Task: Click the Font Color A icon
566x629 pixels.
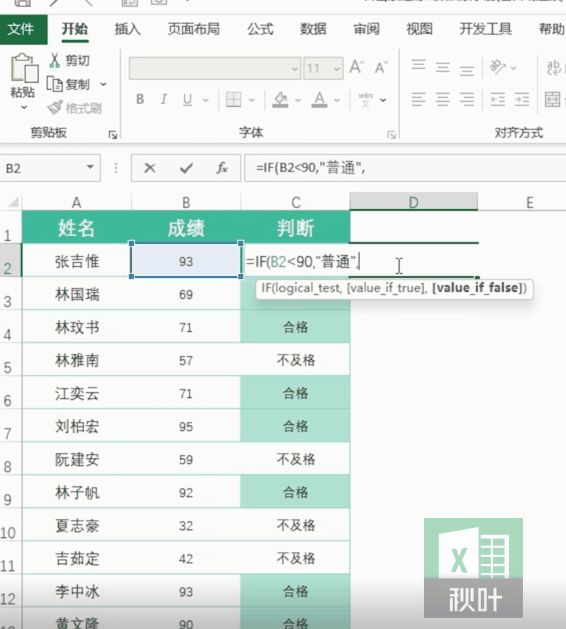Action: (319, 99)
